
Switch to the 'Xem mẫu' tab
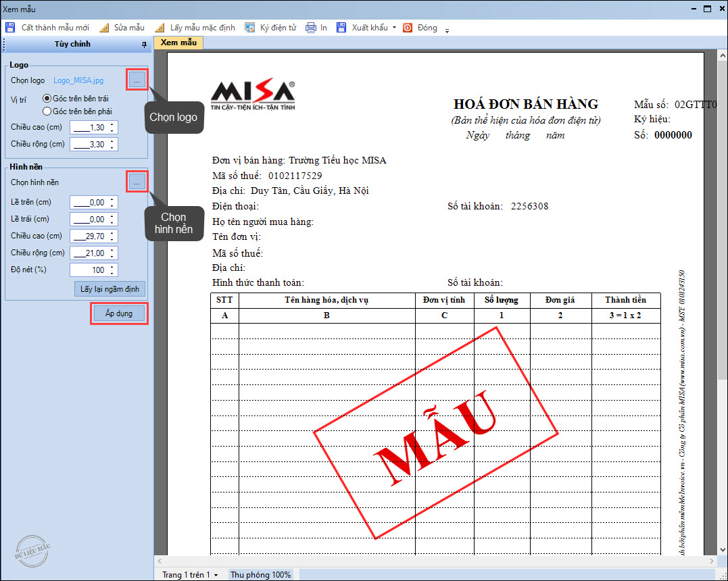pyautogui.click(x=178, y=43)
